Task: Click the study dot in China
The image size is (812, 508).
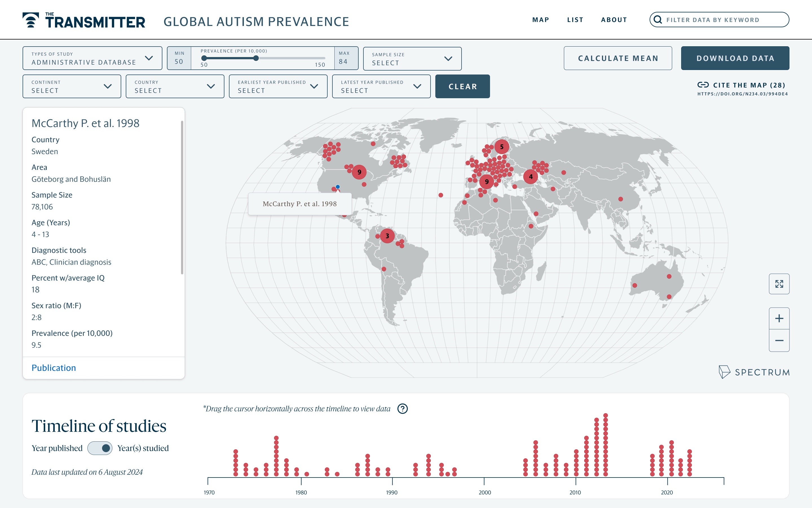Action: point(620,199)
